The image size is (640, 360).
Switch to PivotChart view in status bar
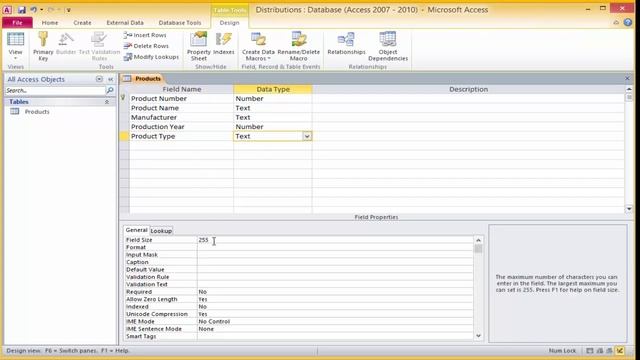[609, 351]
